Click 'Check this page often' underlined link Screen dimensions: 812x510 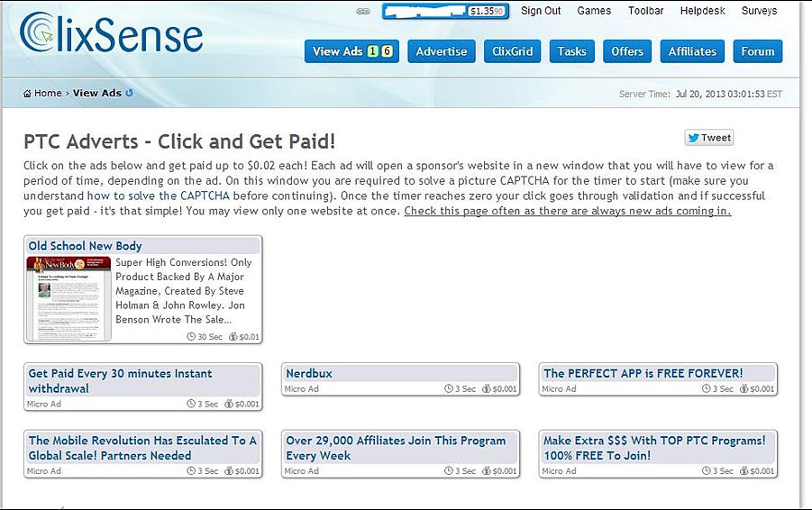pyautogui.click(x=568, y=211)
